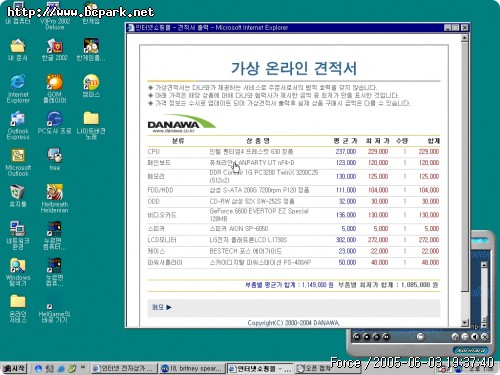Click the green quick launch icon in the taskbar

pyautogui.click(x=72, y=368)
